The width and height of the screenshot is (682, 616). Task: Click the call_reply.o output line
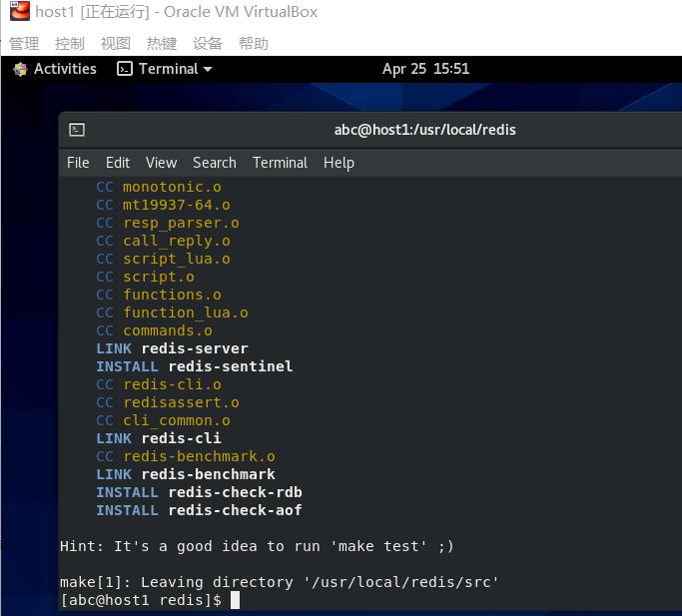tap(164, 241)
